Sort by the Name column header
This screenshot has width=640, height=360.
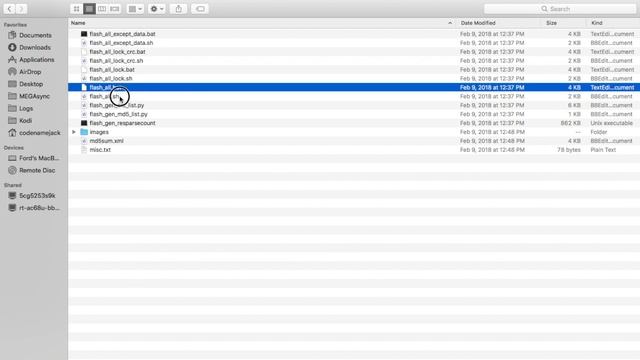[x=78, y=23]
